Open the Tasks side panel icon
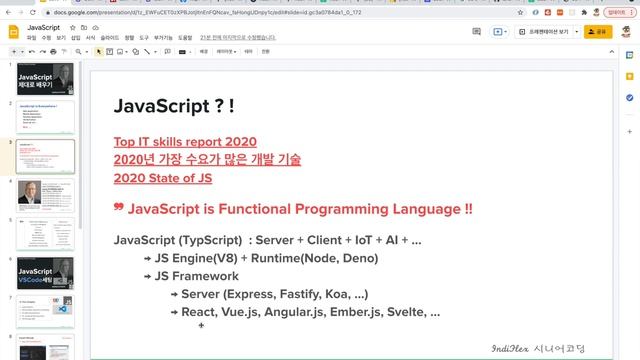 629,98
